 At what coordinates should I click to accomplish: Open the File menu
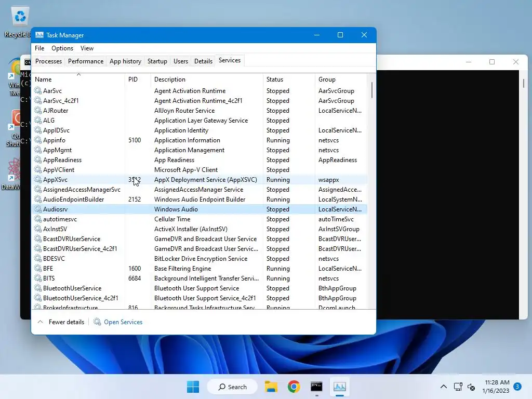pyautogui.click(x=39, y=48)
